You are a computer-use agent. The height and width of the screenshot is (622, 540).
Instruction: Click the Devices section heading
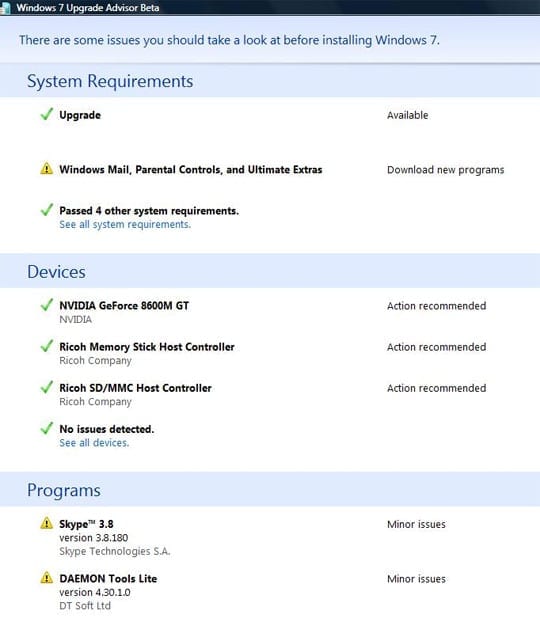tap(56, 272)
